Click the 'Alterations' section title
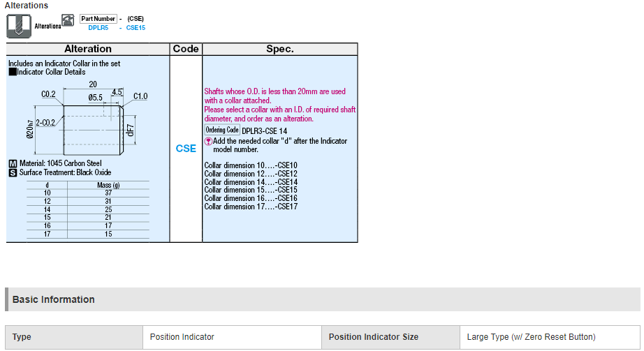Screen dimensions: 644x351 (27, 6)
